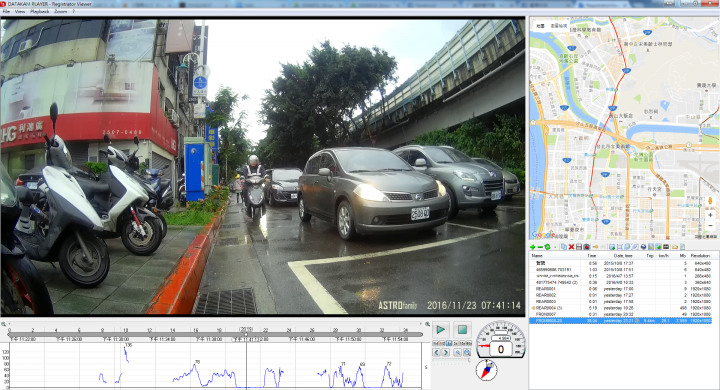Click the chart graph toggle icon
Screen dimensions: 720x390
pos(651,247)
